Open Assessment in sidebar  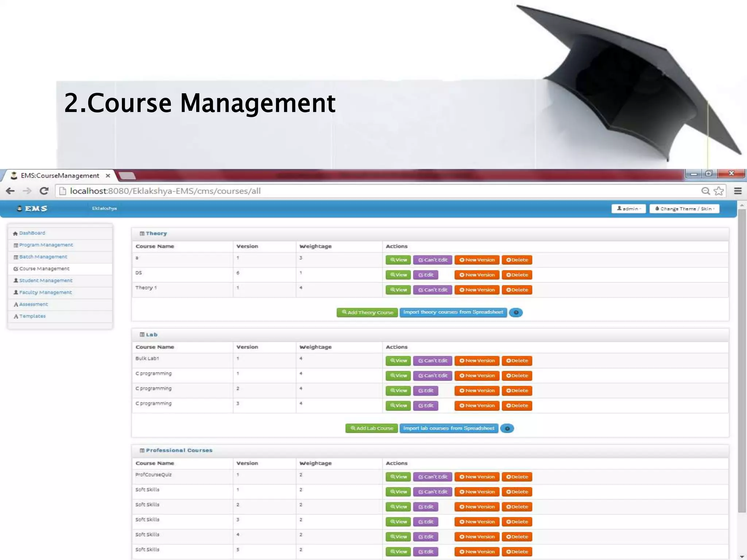pyautogui.click(x=60, y=304)
